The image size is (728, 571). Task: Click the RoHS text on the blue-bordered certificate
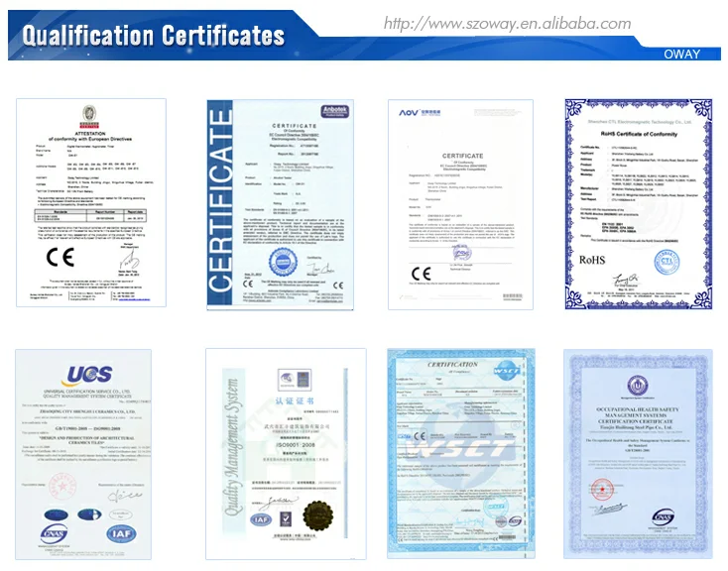point(592,260)
